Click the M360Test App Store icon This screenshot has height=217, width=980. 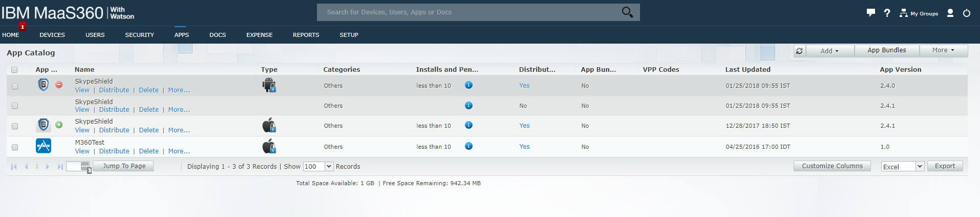click(44, 146)
